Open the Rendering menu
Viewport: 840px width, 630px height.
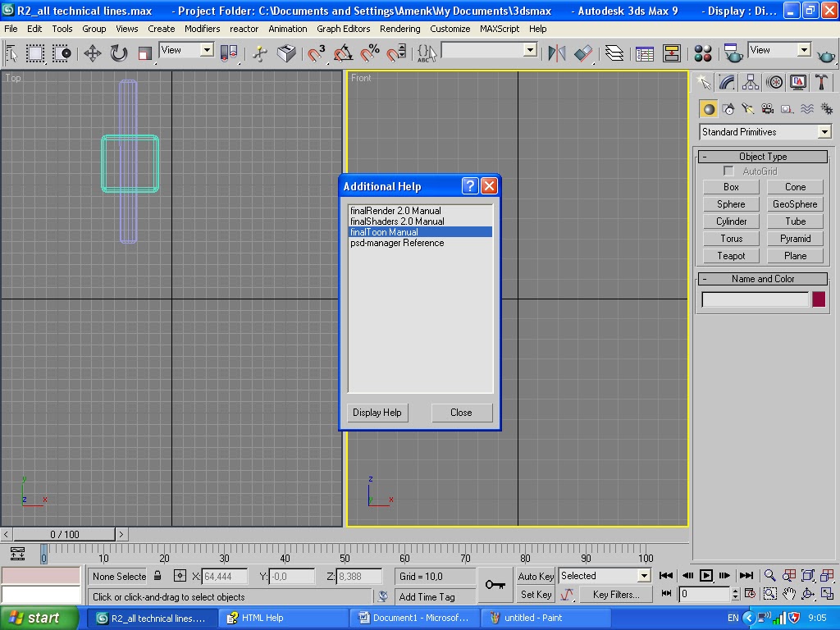pos(399,29)
